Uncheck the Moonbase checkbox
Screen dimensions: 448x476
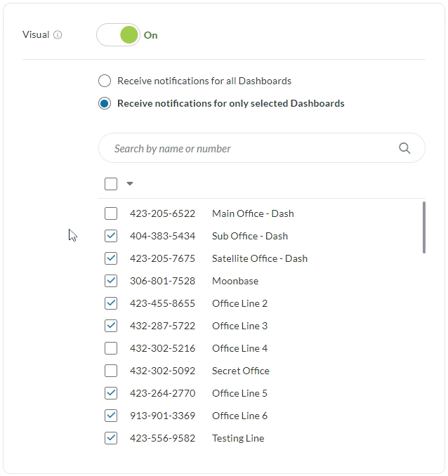point(111,281)
